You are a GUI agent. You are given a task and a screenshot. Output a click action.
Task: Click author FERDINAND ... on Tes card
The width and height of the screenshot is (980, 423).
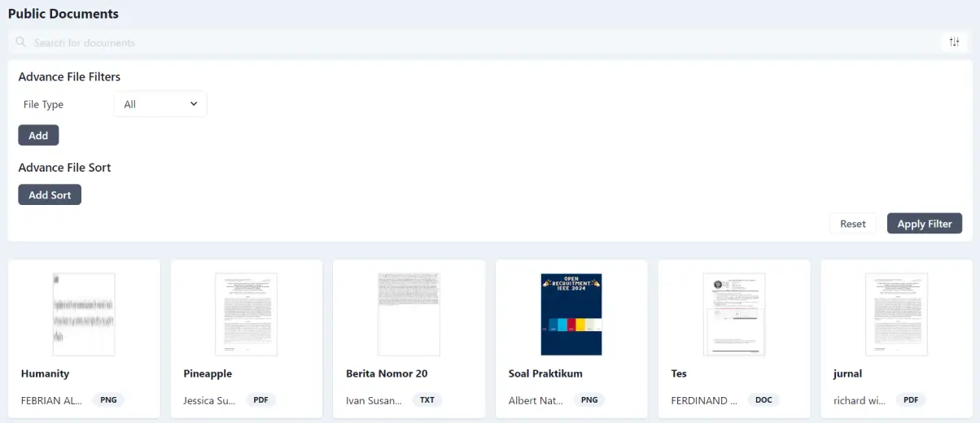click(705, 401)
